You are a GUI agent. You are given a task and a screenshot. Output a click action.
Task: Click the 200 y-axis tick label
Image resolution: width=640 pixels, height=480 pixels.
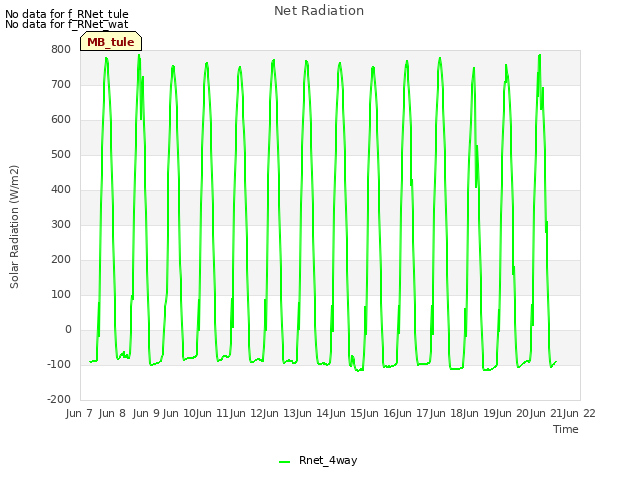pyautogui.click(x=61, y=260)
